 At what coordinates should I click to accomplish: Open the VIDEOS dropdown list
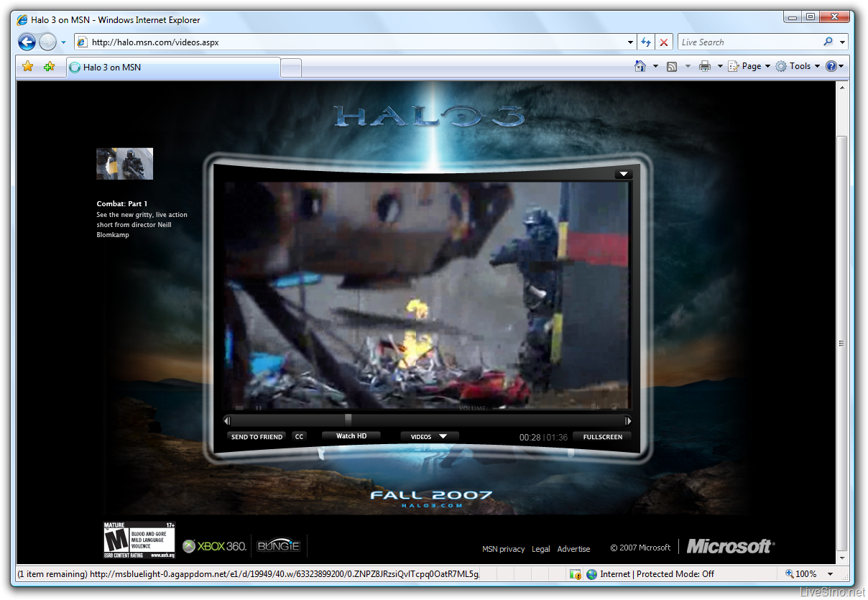pos(429,436)
